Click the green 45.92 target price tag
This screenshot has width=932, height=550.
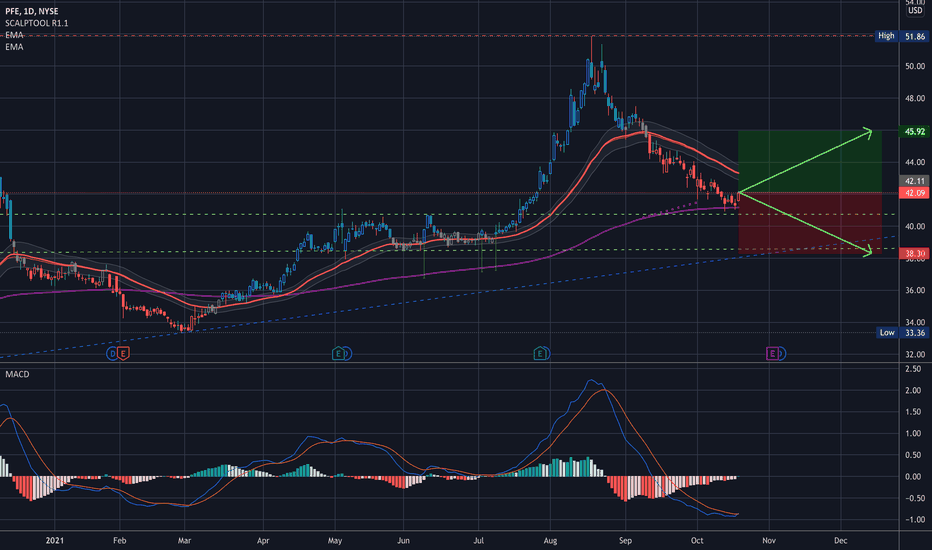click(x=915, y=131)
